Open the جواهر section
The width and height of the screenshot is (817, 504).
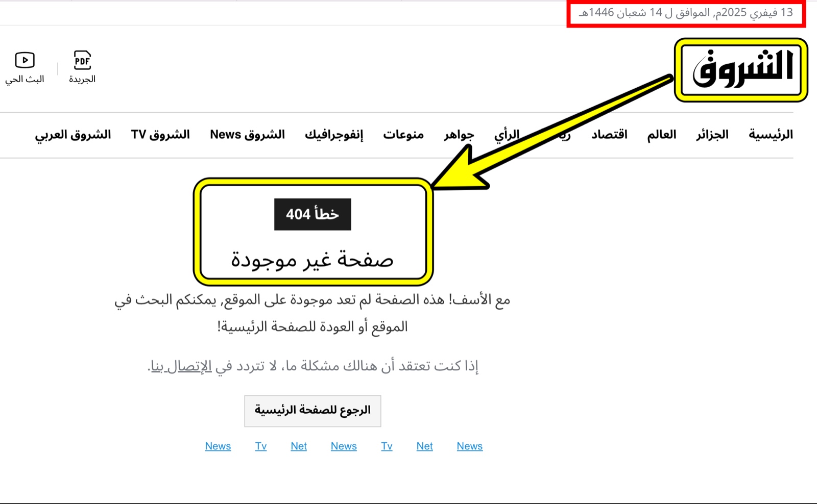(x=459, y=135)
